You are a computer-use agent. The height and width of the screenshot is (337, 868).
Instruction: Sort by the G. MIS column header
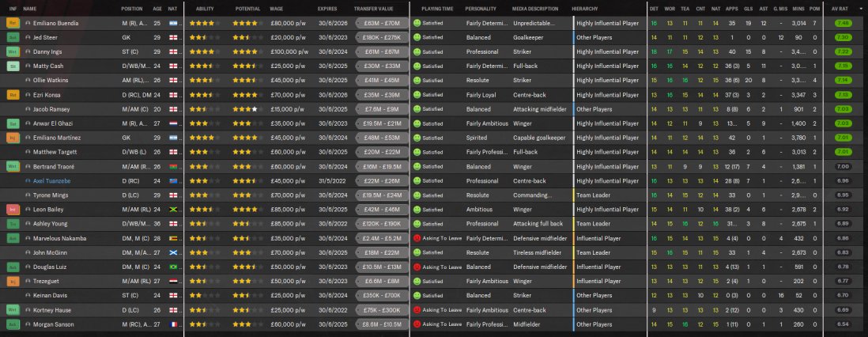pos(780,9)
